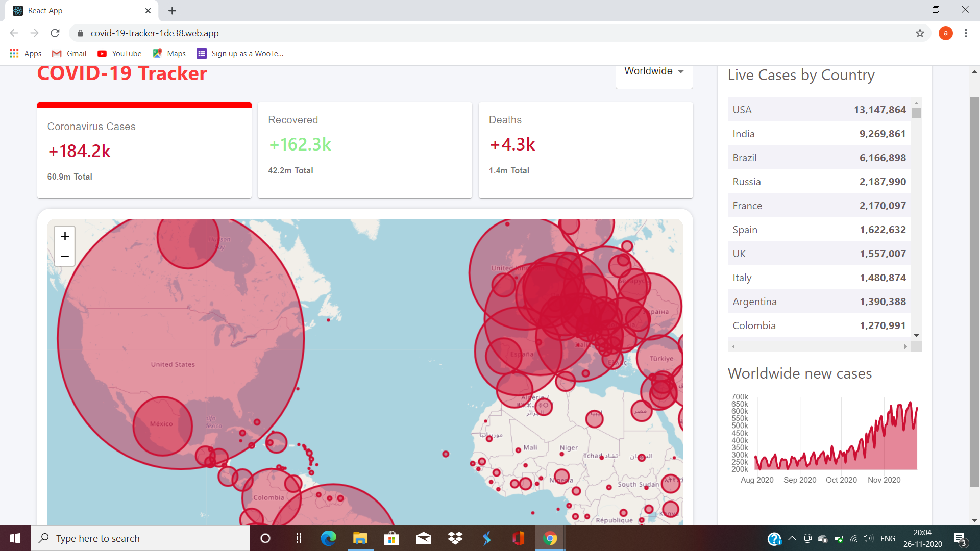This screenshot has width=980, height=551.
Task: Reload the COVID tracker page
Action: [x=55, y=33]
